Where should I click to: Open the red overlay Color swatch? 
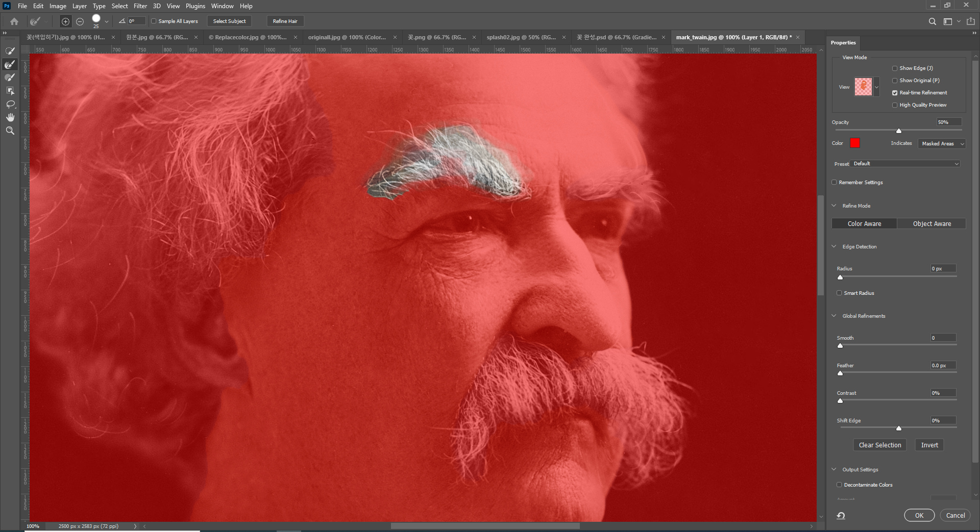[855, 143]
